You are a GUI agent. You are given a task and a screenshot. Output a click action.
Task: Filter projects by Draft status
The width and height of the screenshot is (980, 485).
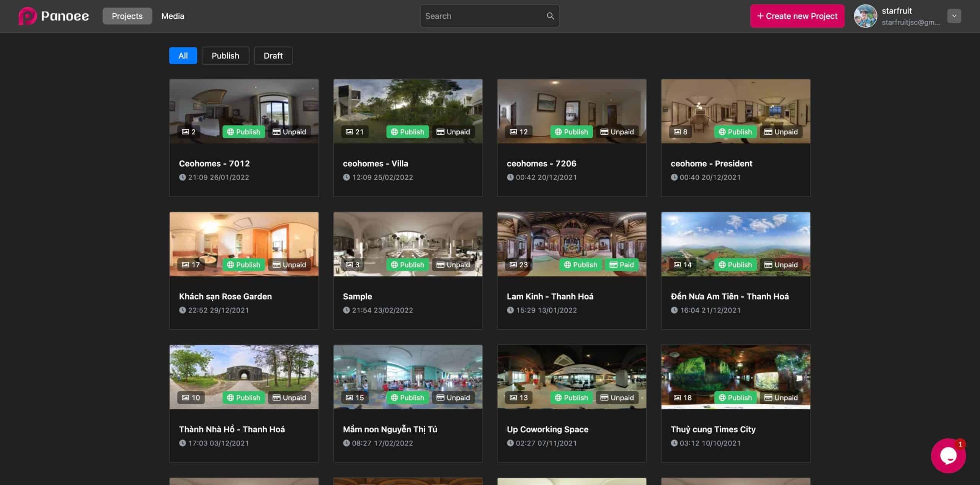click(273, 56)
